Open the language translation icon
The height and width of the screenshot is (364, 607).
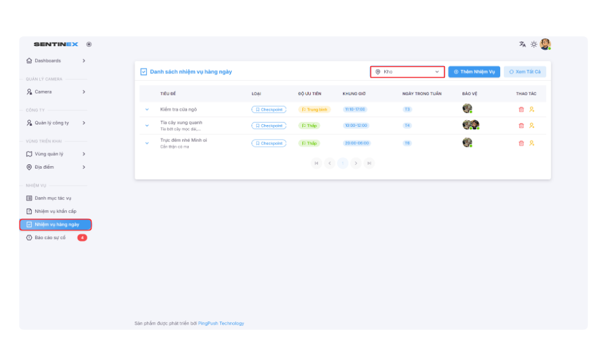tap(523, 44)
